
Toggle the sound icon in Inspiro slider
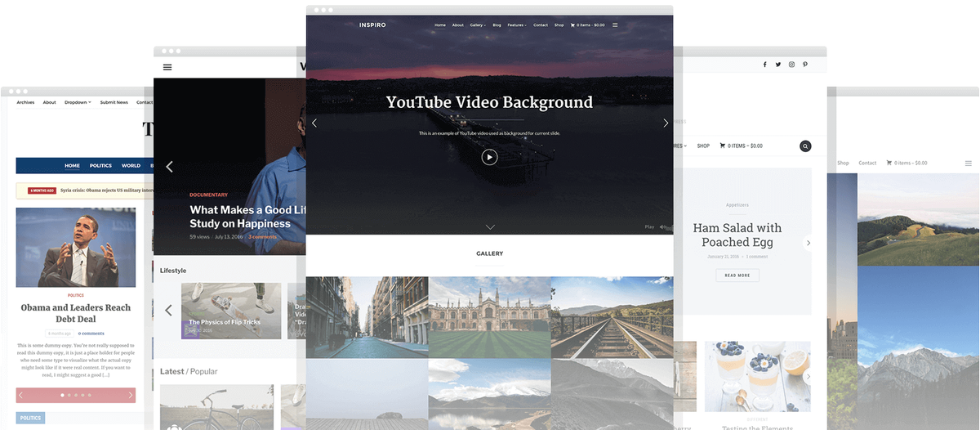coord(663,227)
